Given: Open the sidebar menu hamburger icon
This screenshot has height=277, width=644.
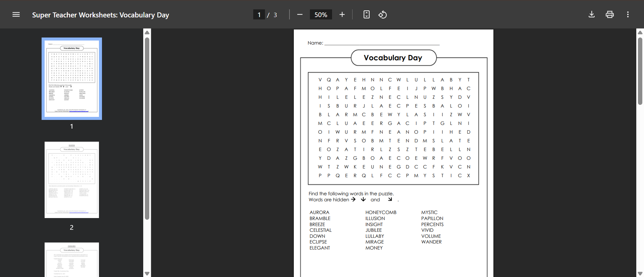Looking at the screenshot, I should (x=16, y=15).
